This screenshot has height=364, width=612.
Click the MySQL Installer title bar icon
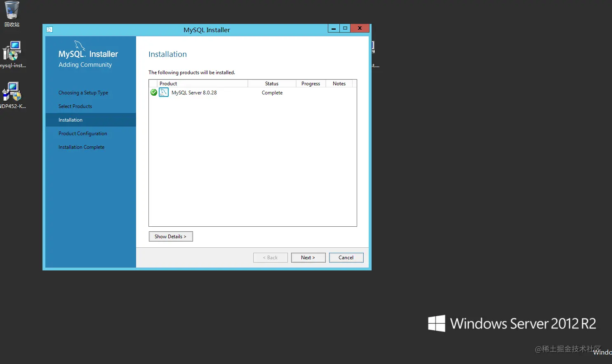(49, 29)
